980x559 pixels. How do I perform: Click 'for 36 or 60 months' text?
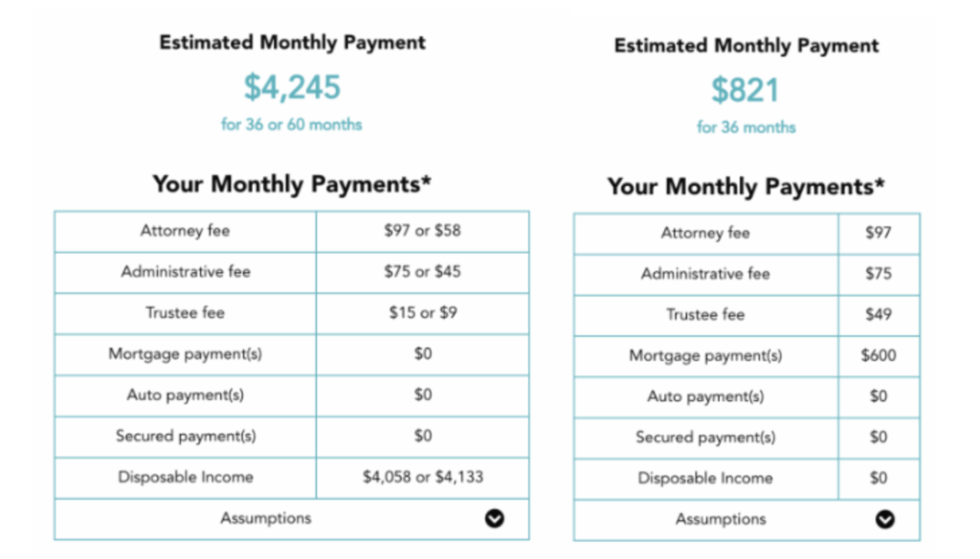coord(291,124)
